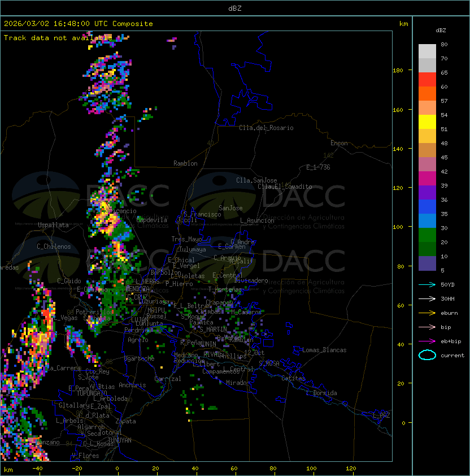Click 'Track data not available' message
The height and width of the screenshot is (476, 470).
(x=58, y=38)
